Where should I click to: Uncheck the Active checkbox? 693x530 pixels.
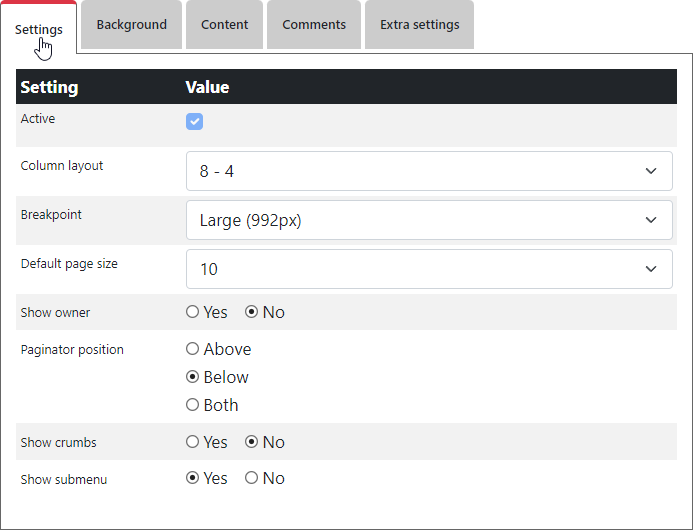click(195, 122)
